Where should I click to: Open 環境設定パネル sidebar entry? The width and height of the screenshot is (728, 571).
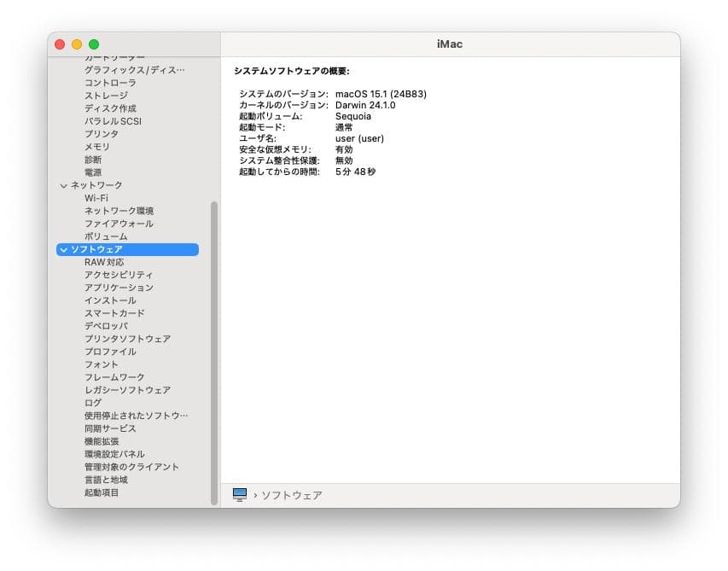[x=114, y=454]
